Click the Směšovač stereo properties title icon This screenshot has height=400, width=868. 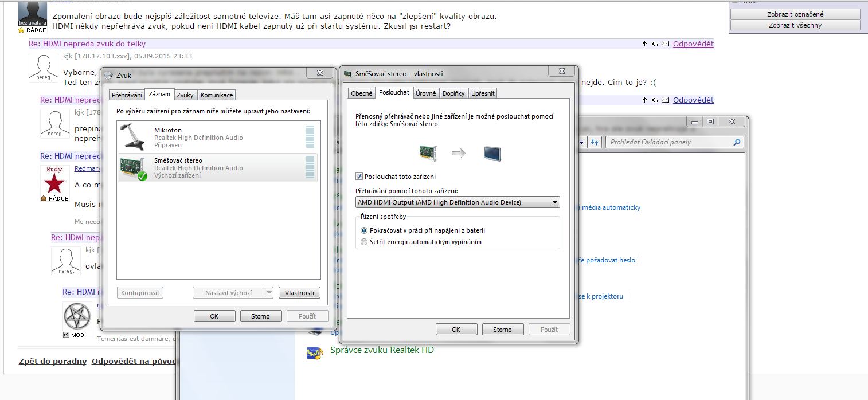[349, 73]
